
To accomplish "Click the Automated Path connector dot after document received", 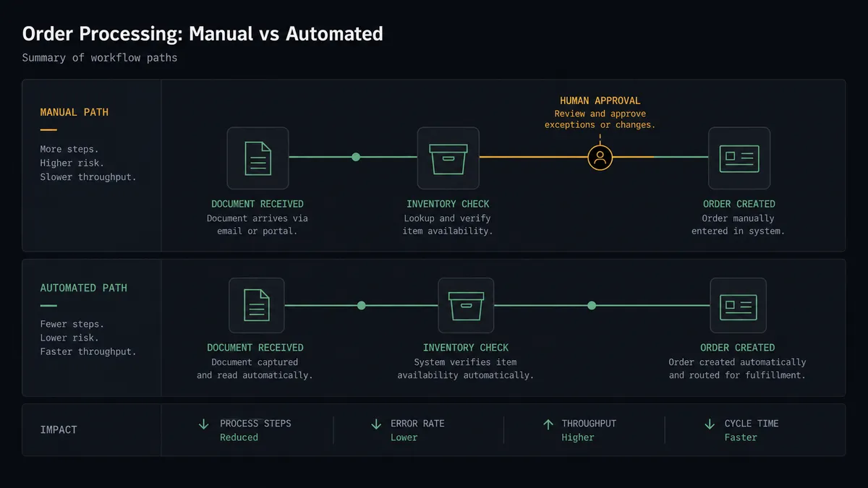I will coord(362,305).
